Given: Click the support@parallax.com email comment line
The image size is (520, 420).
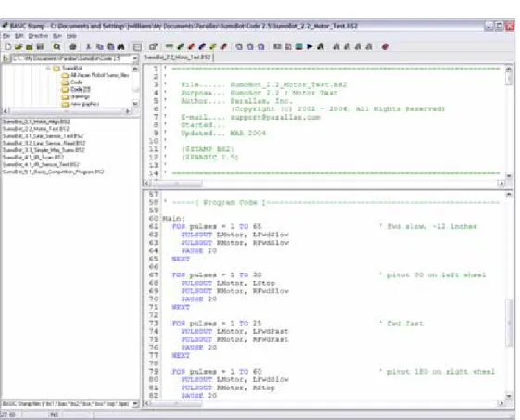Looking at the screenshot, I should 250,117.
